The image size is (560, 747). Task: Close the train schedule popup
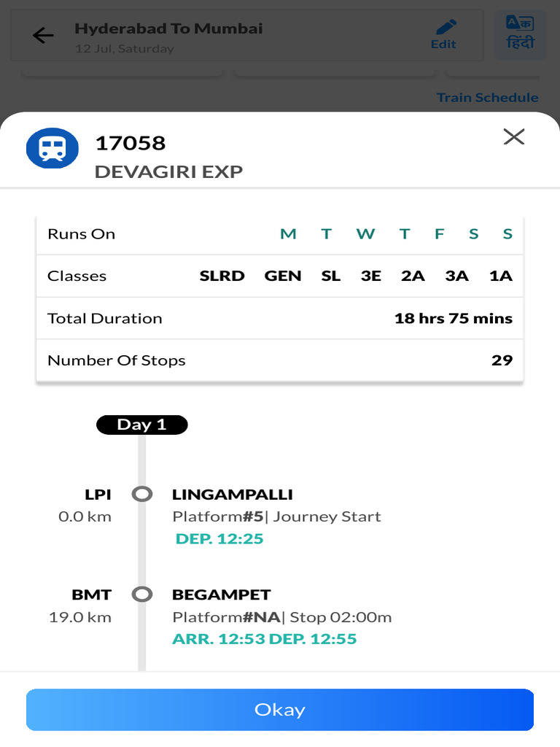[514, 136]
